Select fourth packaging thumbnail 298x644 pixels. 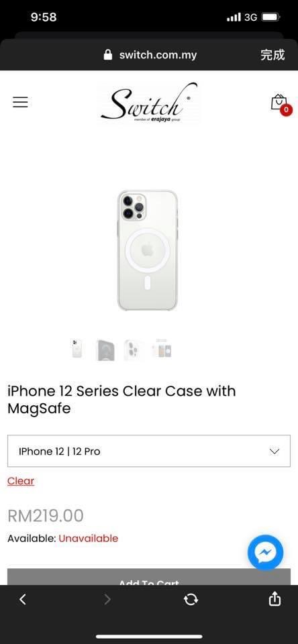tap(162, 349)
